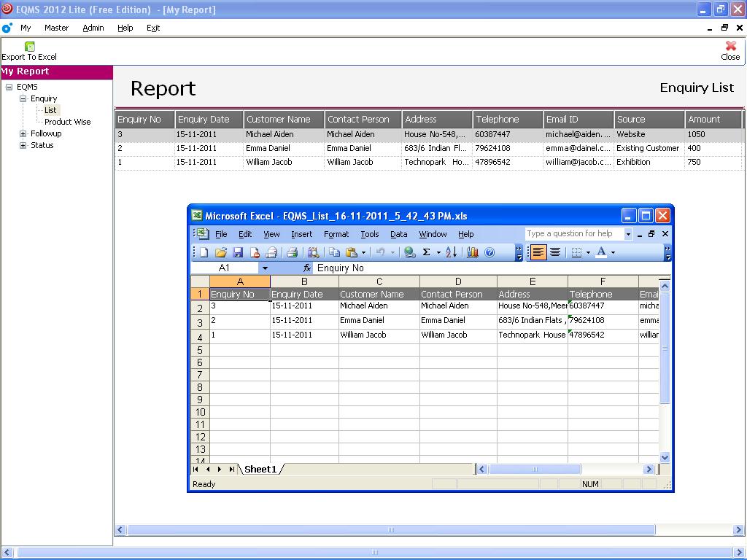
Task: Open the Excel File menu
Action: (221, 234)
